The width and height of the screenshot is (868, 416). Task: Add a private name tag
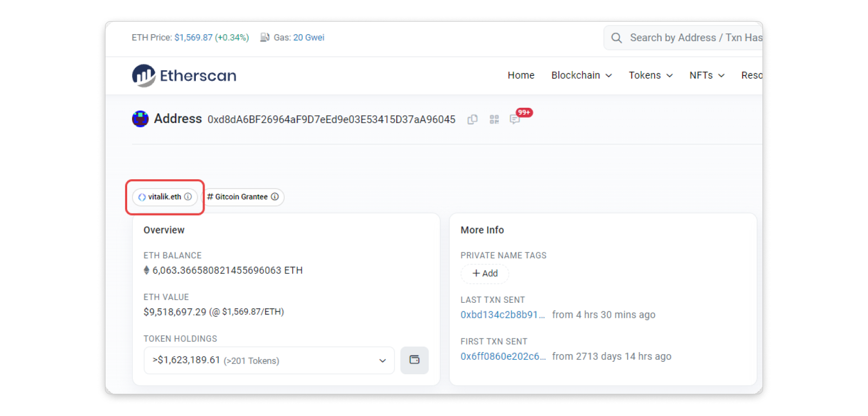[485, 274]
